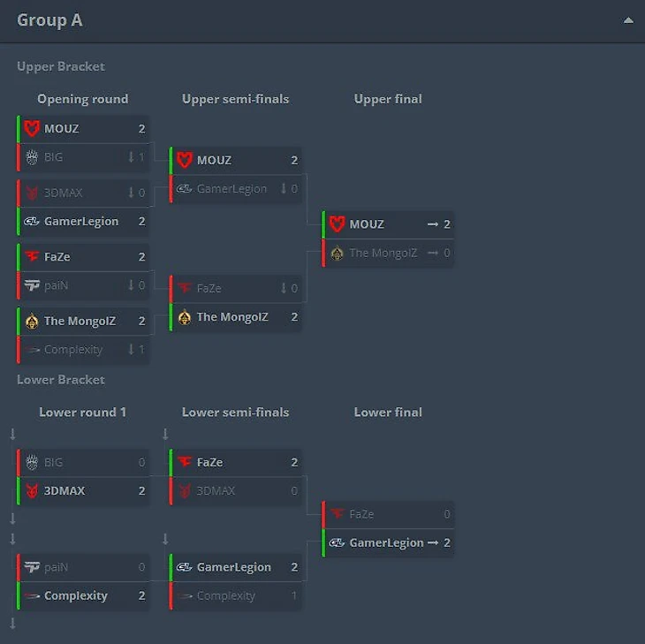645x644 pixels.
Task: Open GamerLegion name in Lower final
Action: tap(386, 543)
